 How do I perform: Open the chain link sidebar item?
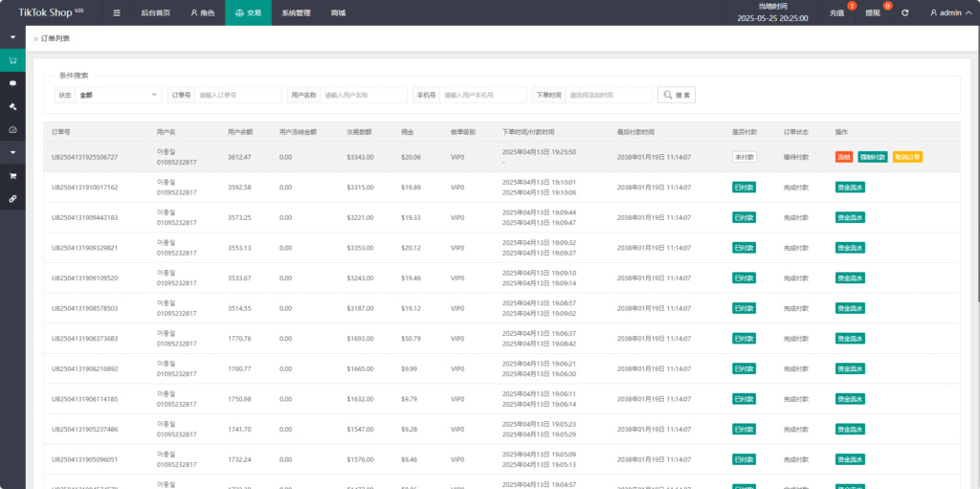[x=12, y=198]
